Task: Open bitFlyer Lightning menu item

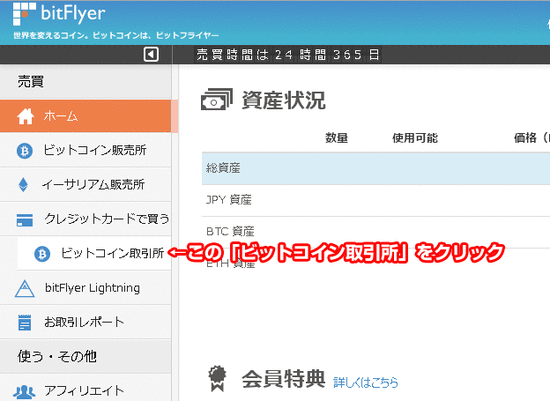Action: [x=86, y=288]
